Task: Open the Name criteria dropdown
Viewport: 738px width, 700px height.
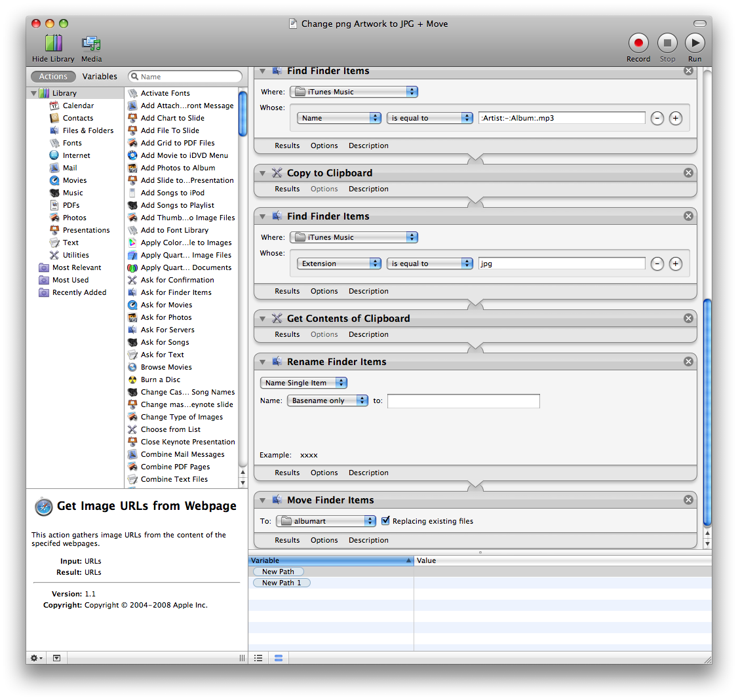Action: 339,118
